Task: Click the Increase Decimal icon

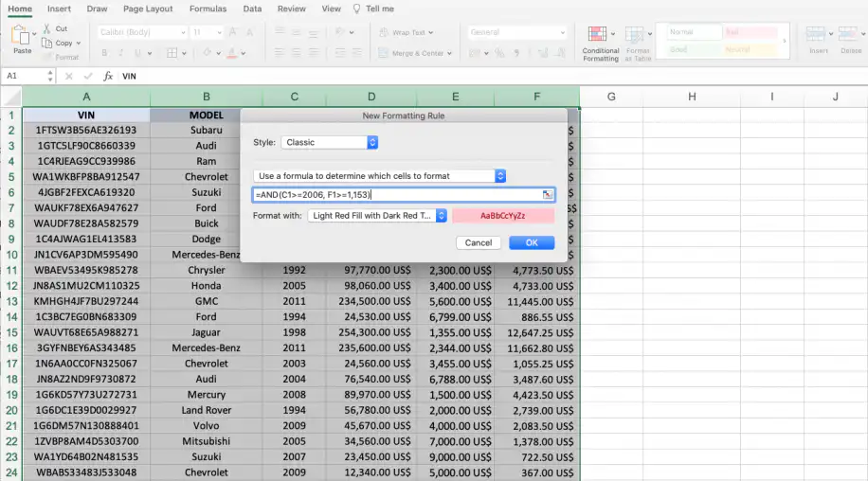Action: click(543, 53)
